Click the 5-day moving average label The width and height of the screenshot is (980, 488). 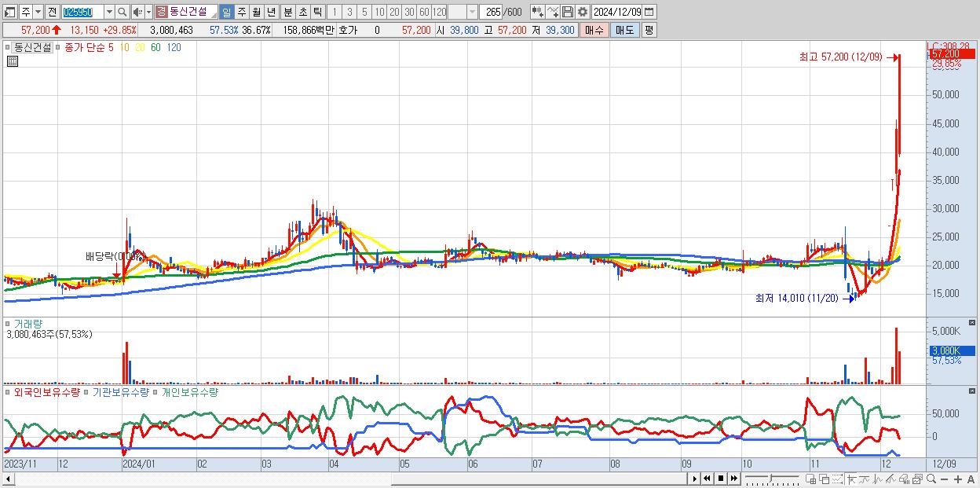pos(111,47)
